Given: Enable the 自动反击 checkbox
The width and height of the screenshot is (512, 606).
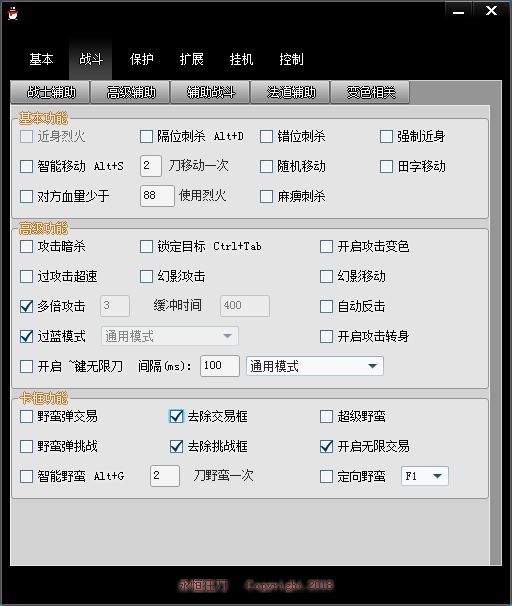Looking at the screenshot, I should click(326, 306).
